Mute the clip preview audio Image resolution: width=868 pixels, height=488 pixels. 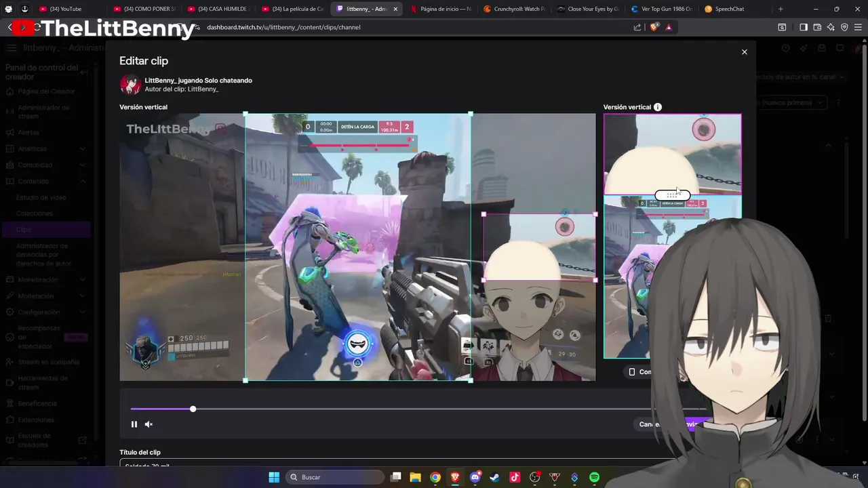coord(149,424)
